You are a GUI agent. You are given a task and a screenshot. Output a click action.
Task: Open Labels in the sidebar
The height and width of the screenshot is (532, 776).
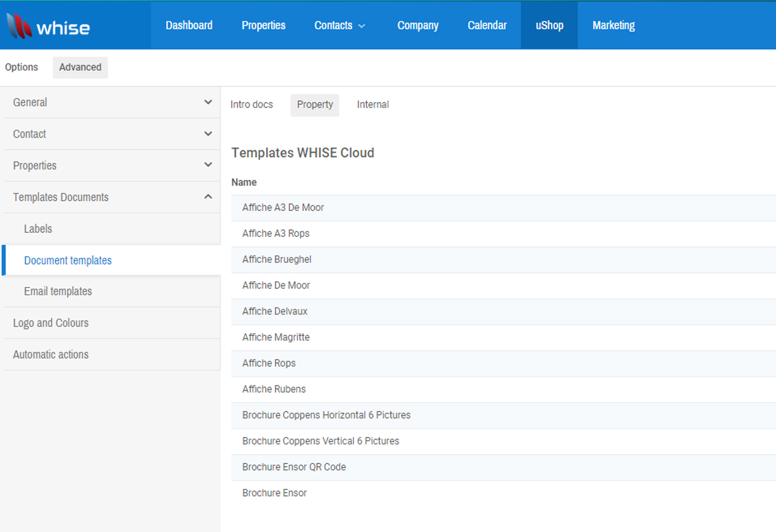[111, 229]
